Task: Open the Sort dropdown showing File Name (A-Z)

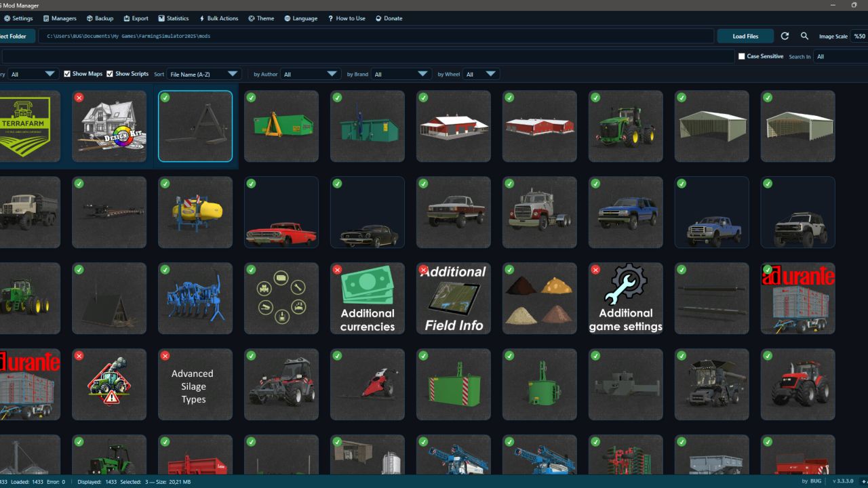Action: point(204,74)
